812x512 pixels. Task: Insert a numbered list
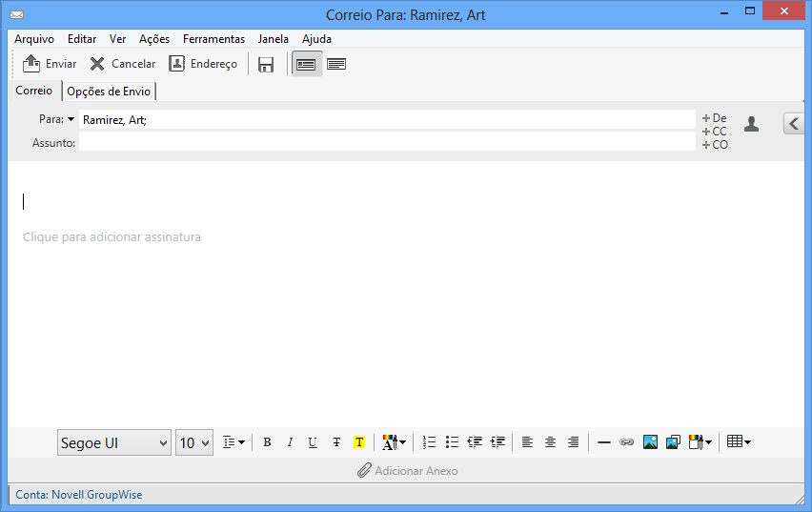[429, 442]
